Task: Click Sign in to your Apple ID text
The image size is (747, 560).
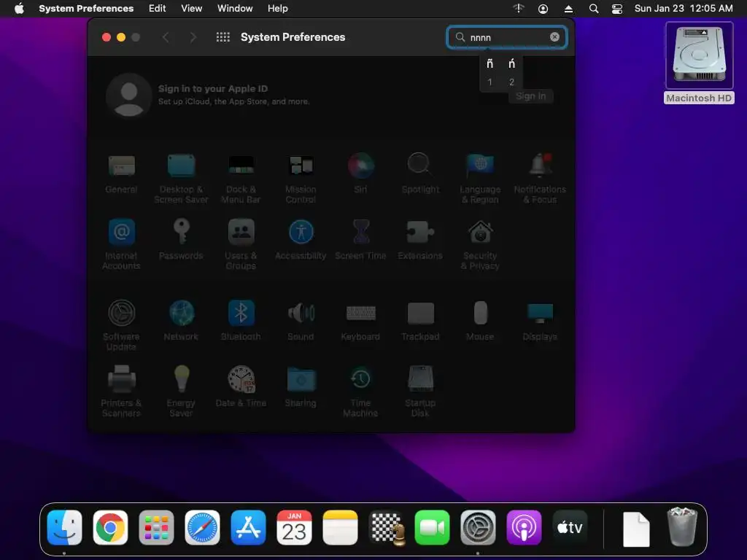Action: [213, 88]
